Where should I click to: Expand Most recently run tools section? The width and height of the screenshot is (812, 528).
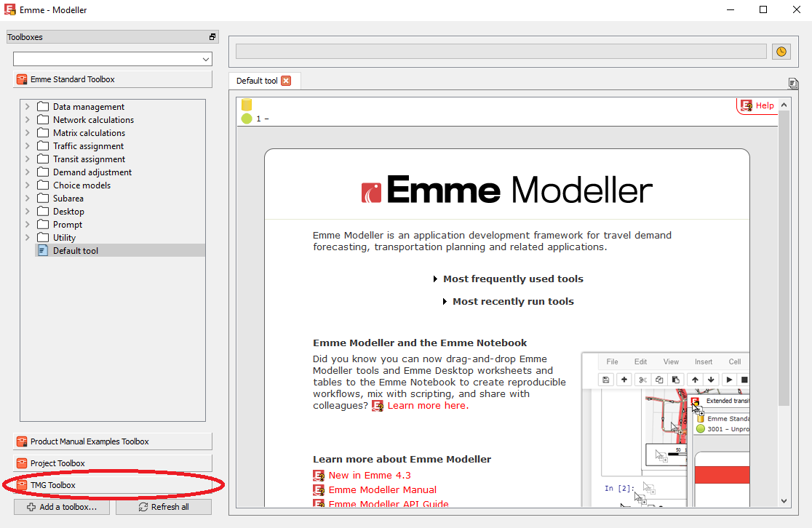pyautogui.click(x=445, y=302)
